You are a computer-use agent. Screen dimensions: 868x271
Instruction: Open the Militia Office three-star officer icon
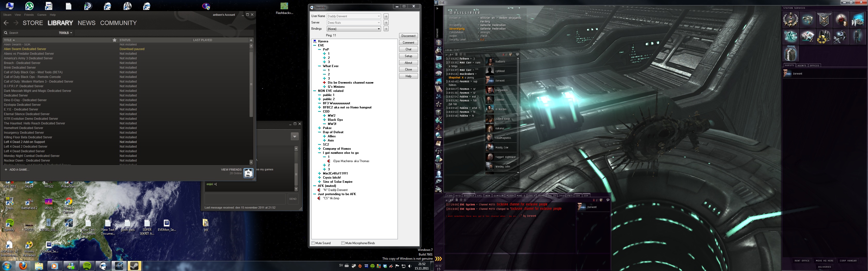click(791, 20)
